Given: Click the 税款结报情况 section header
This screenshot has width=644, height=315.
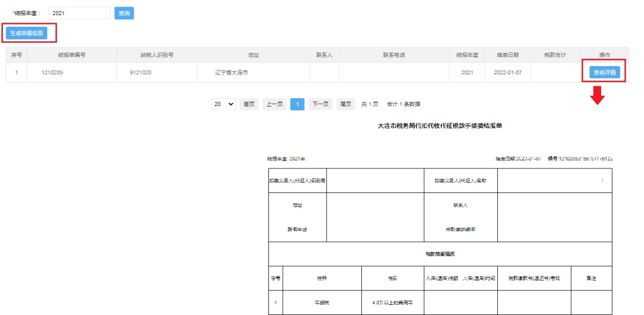Looking at the screenshot, I should pyautogui.click(x=440, y=254).
